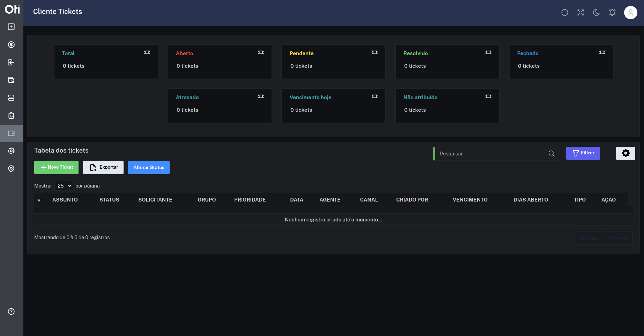Screen dimensions: 644x336
Task: Select the tickets sidebar icon
Action: (x=11, y=133)
